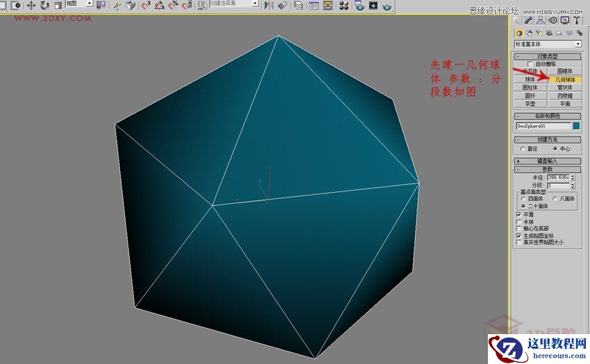This screenshot has height=364, width=590.
Task: Click the 几何球体 object button
Action: 565,80
